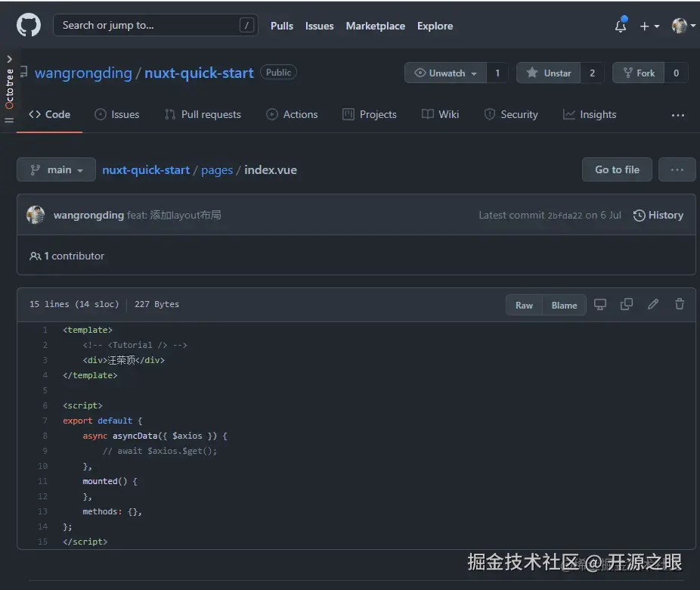Switch to the Wiki tab
Image resolution: width=700 pixels, height=590 pixels.
click(x=440, y=114)
